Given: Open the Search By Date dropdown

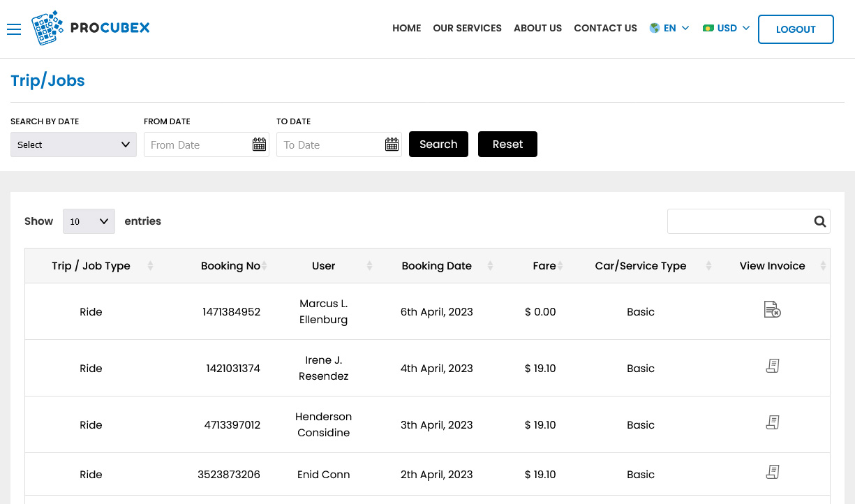Looking at the screenshot, I should tap(73, 144).
